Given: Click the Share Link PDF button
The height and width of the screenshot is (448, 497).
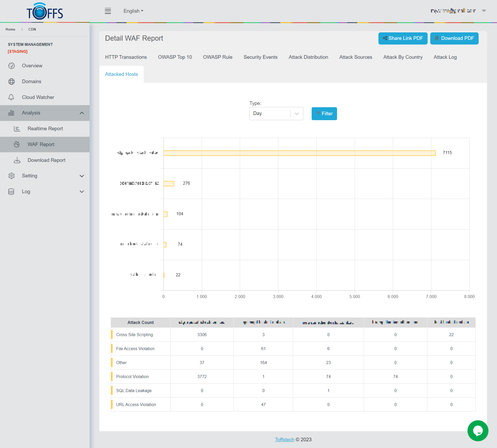Looking at the screenshot, I should (x=403, y=38).
